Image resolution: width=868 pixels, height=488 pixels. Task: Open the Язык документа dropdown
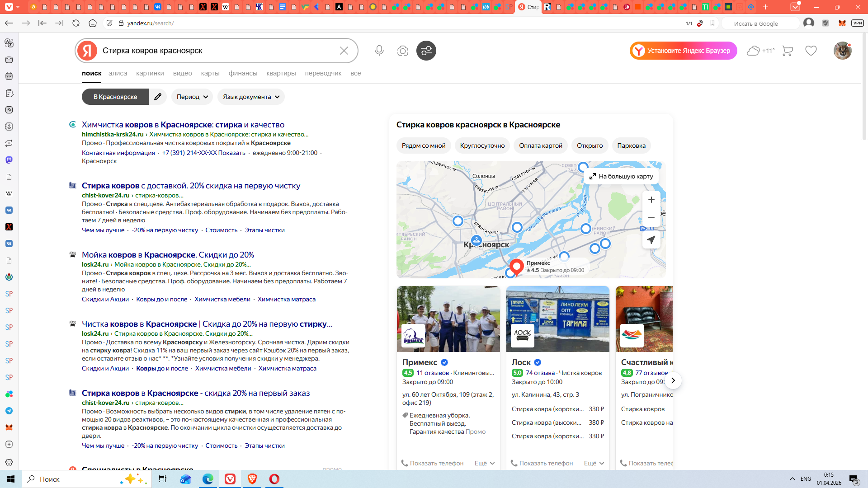coord(251,97)
